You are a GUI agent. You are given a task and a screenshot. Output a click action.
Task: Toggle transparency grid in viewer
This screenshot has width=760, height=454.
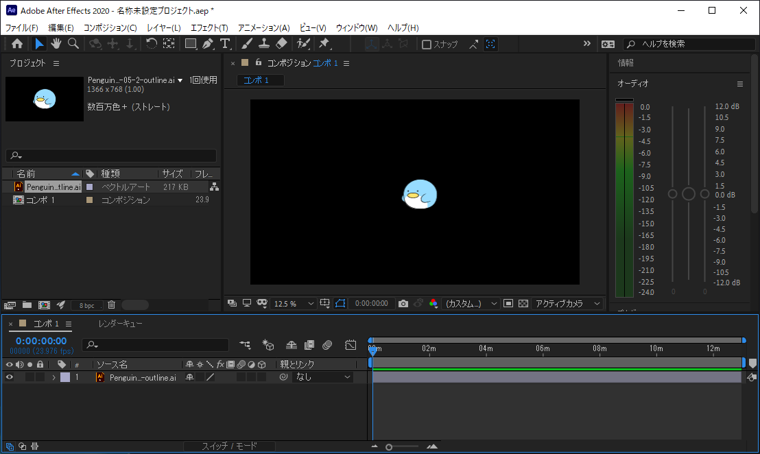tap(523, 303)
